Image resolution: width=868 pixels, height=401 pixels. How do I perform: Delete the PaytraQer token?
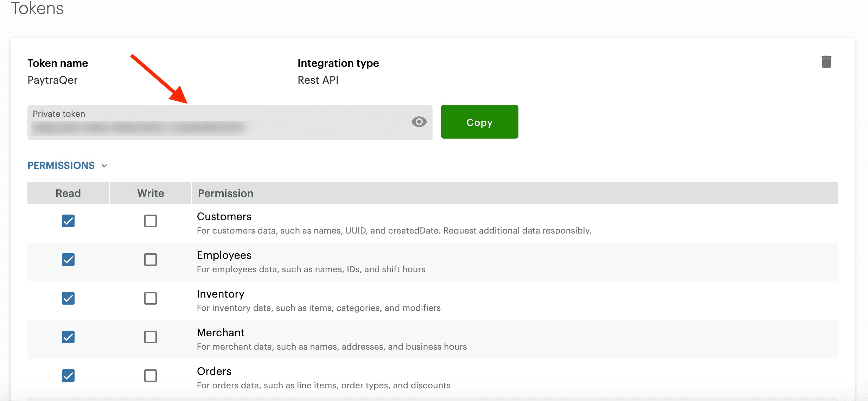(826, 62)
